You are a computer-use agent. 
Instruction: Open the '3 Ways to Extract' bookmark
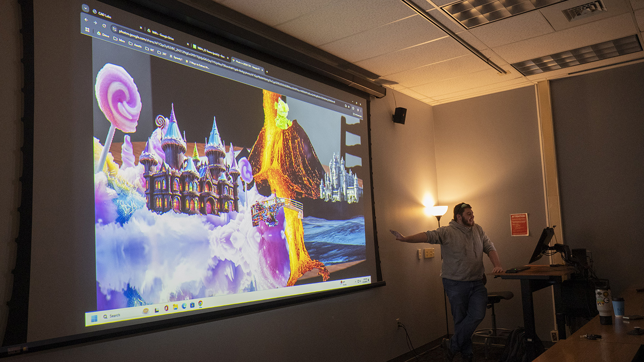point(197,64)
